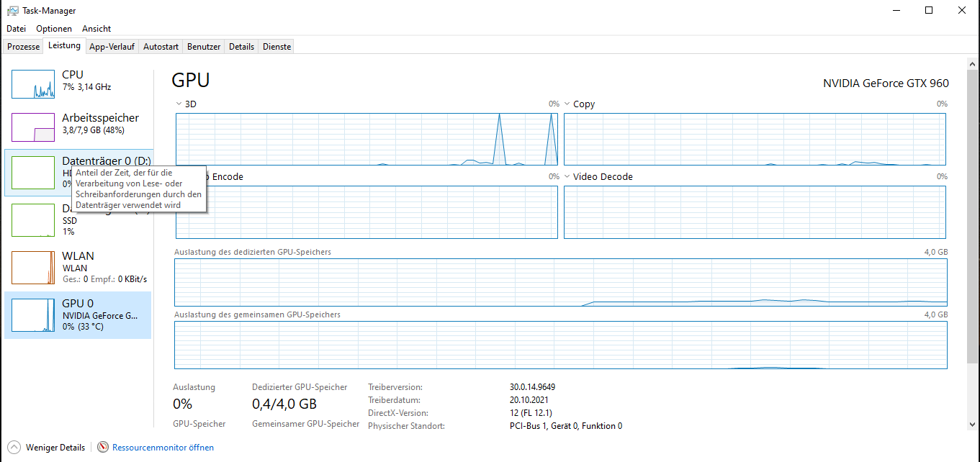Switch to the Prozesse tab
980x462 pixels.
click(23, 47)
